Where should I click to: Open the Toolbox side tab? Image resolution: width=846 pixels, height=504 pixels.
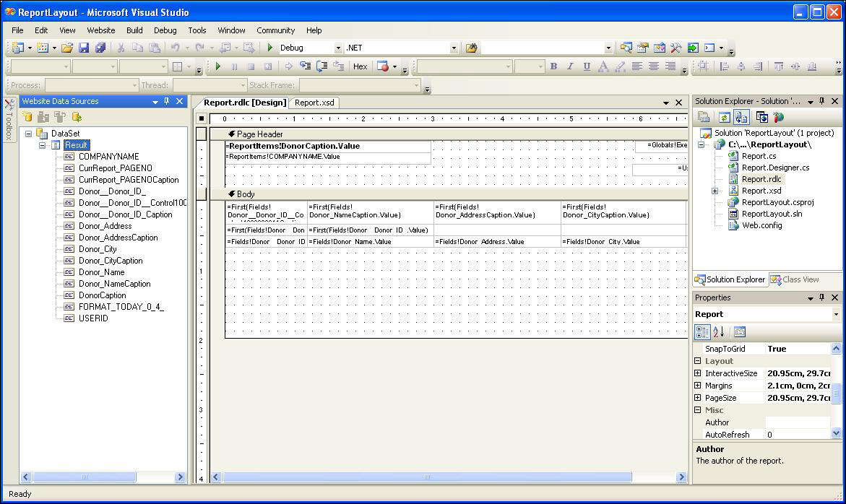9,120
